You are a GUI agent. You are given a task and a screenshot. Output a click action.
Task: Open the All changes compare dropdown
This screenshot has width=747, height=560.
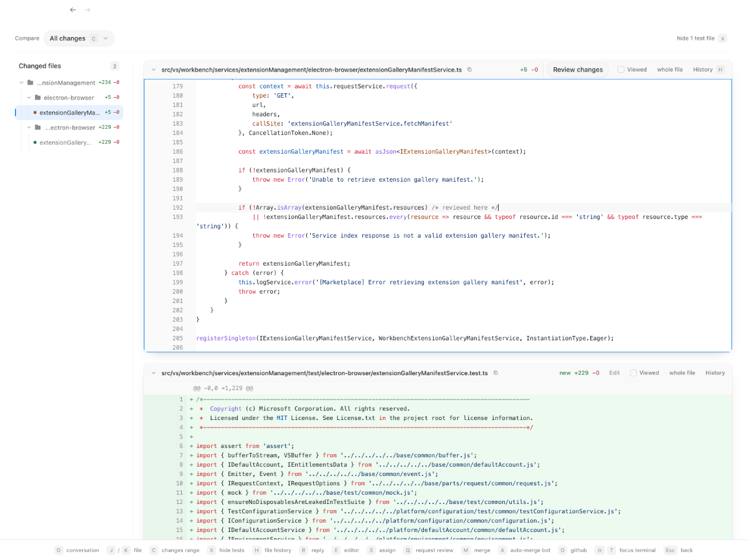click(x=79, y=38)
